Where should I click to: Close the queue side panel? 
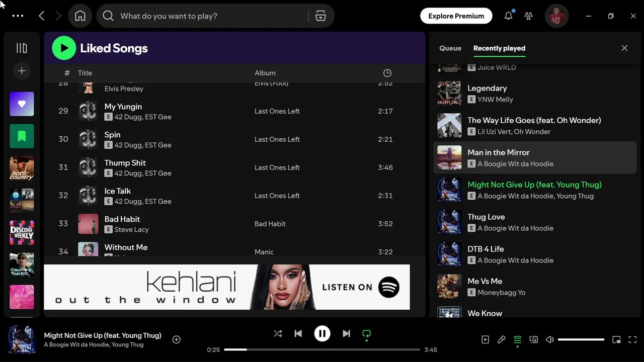pos(624,48)
